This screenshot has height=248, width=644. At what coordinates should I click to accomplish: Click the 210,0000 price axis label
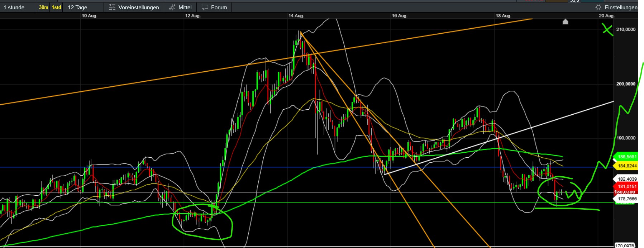click(626, 29)
